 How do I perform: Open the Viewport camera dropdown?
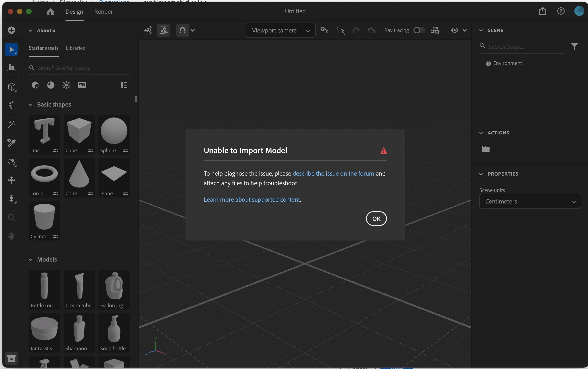pos(280,30)
